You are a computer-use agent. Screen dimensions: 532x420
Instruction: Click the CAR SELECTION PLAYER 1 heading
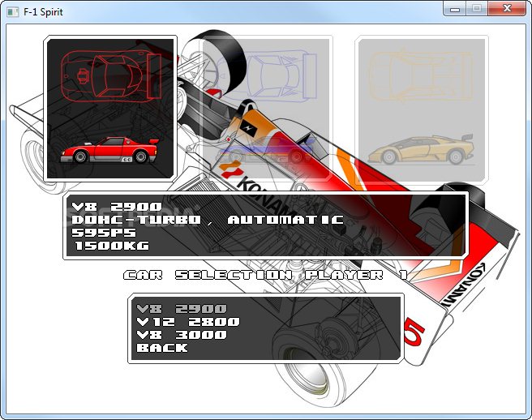pos(266,275)
